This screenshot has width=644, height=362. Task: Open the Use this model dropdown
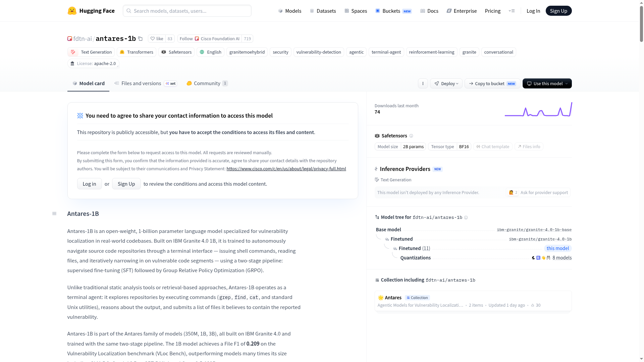pos(547,83)
